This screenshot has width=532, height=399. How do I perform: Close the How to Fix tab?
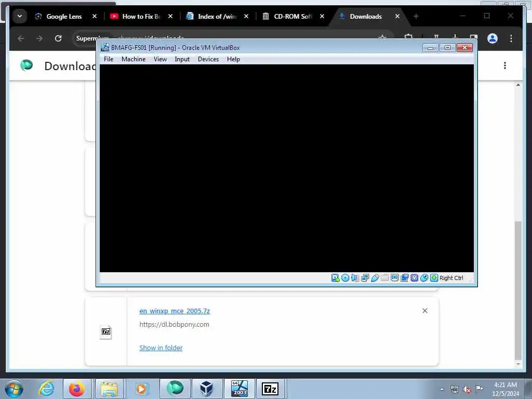(170, 16)
